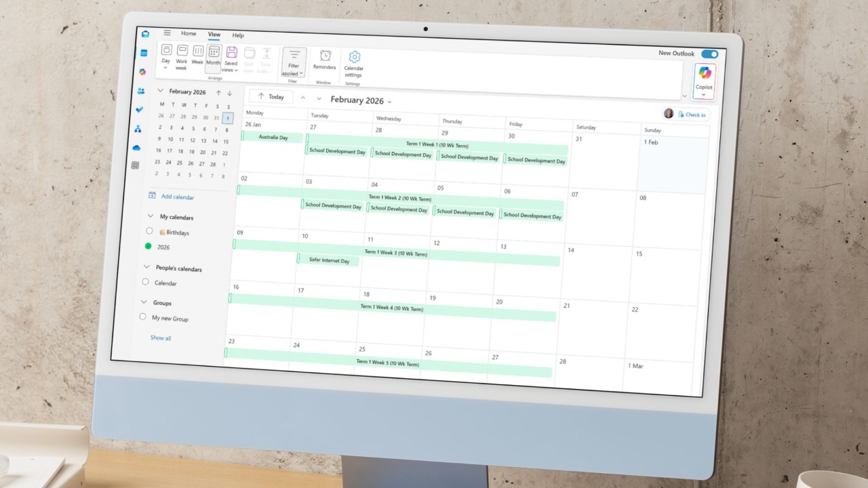This screenshot has height=488, width=868.
Task: Collapse the People's calendars section
Action: (147, 267)
